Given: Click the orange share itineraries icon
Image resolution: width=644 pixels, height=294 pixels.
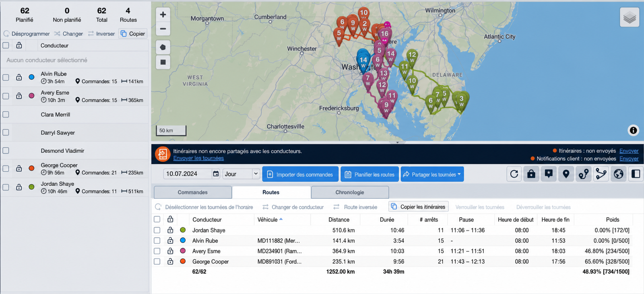Looking at the screenshot, I should (162, 154).
